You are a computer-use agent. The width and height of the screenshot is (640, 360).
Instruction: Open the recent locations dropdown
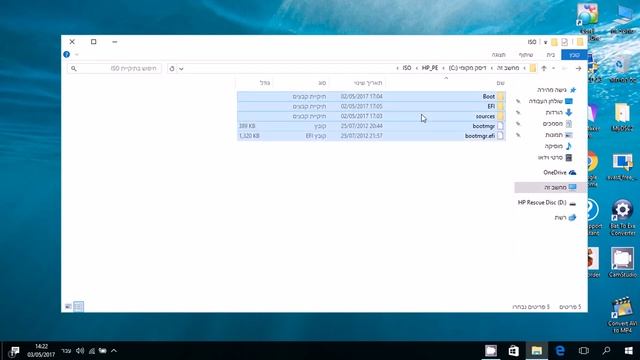click(x=553, y=69)
